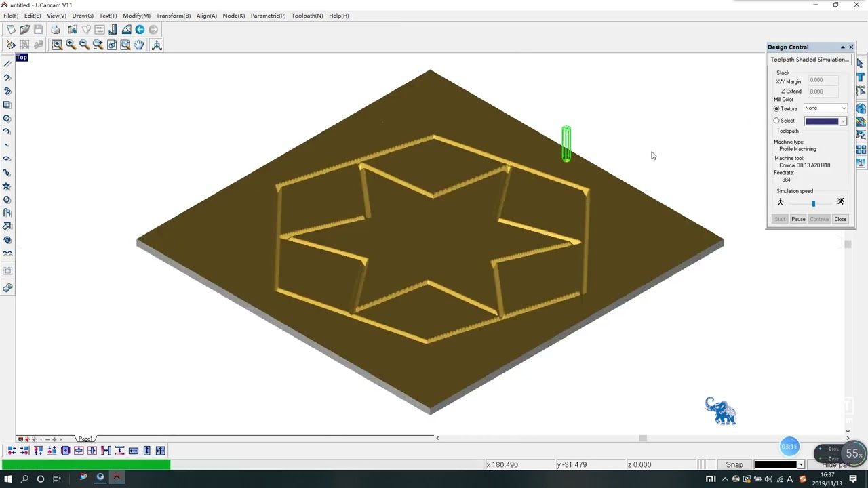Click the Zoom out magnifier

[x=84, y=45]
